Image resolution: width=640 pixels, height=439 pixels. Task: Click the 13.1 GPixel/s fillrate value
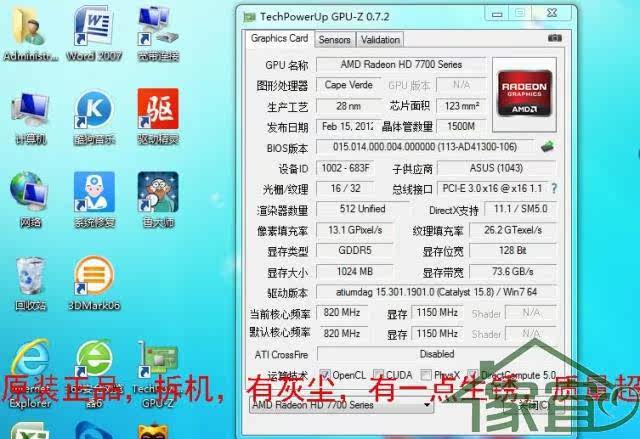click(x=355, y=230)
